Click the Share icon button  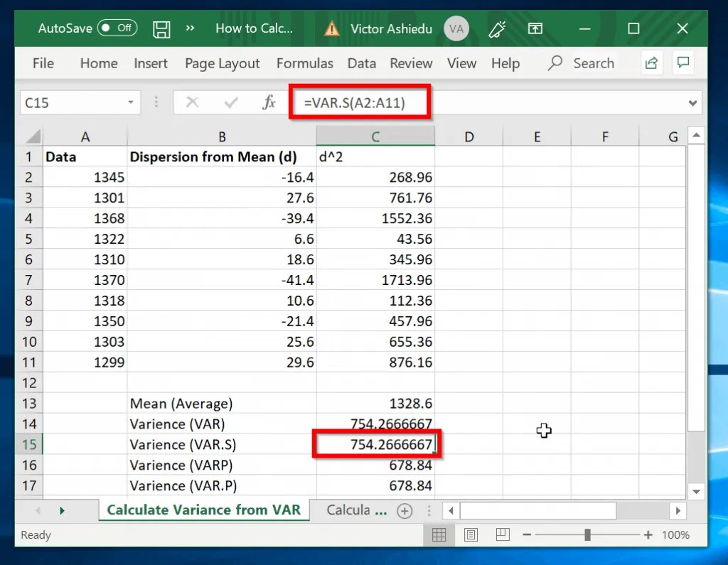click(651, 63)
